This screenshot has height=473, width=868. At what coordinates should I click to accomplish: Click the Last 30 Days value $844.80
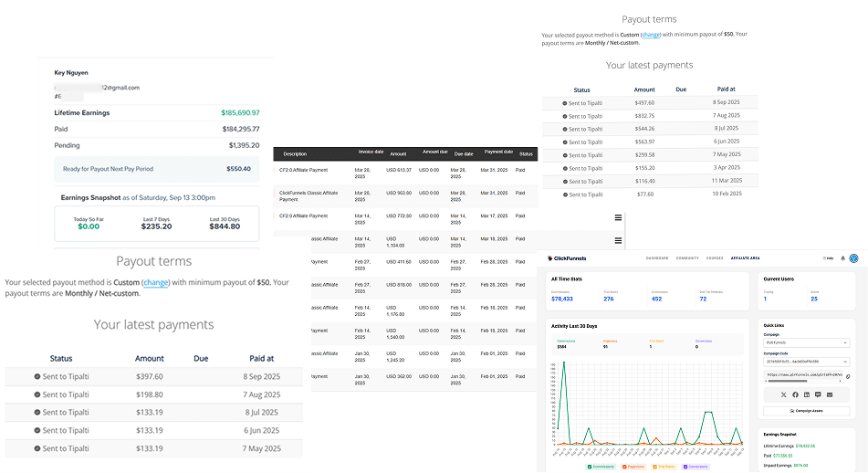click(225, 226)
